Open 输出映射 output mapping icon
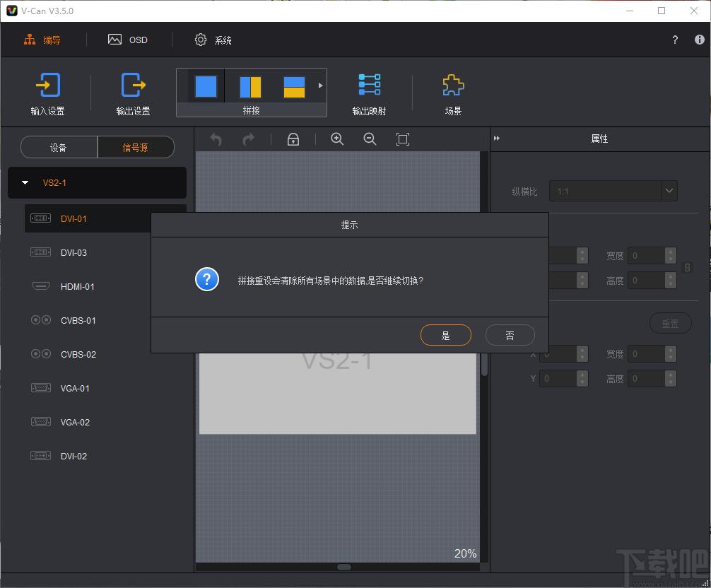Screen dimensions: 711x588 pyautogui.click(x=369, y=85)
